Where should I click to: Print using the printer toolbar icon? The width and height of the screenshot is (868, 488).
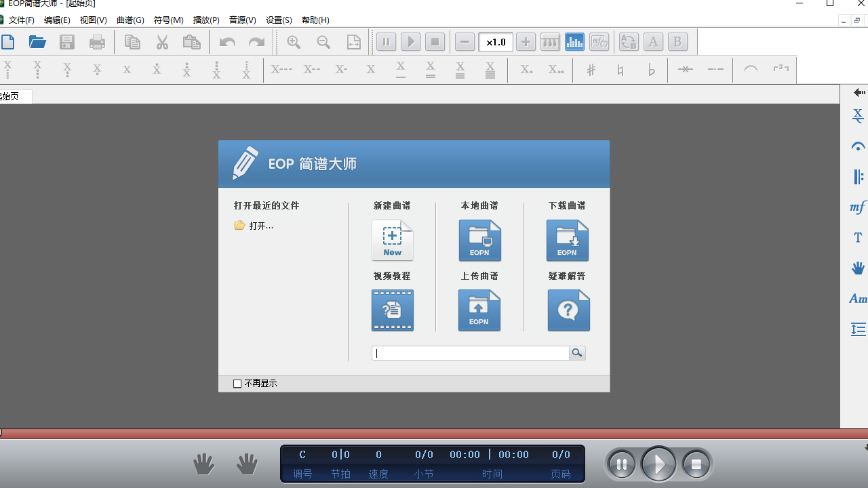[x=97, y=42]
